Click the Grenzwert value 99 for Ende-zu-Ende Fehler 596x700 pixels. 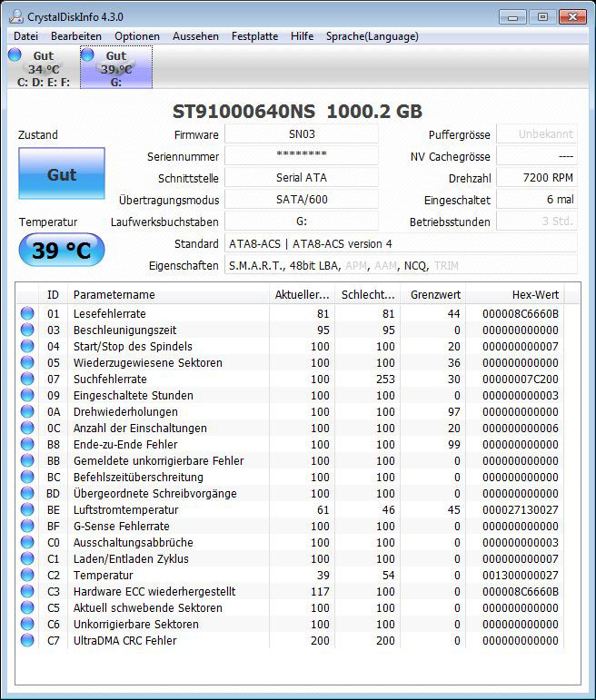tap(454, 445)
